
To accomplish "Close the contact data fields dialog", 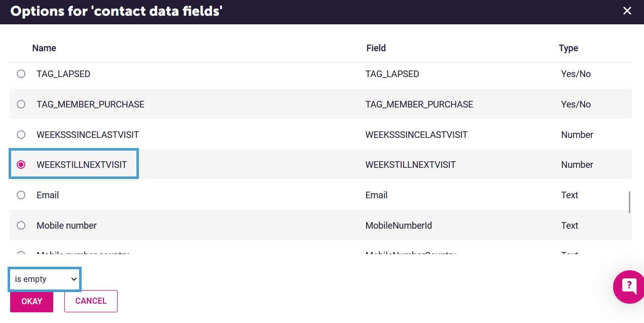I will [627, 11].
